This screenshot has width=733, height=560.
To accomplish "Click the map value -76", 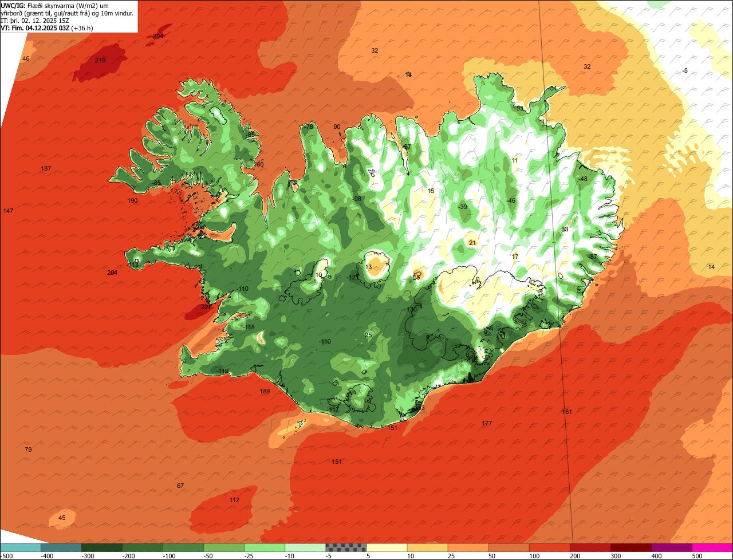I will pos(308,127).
